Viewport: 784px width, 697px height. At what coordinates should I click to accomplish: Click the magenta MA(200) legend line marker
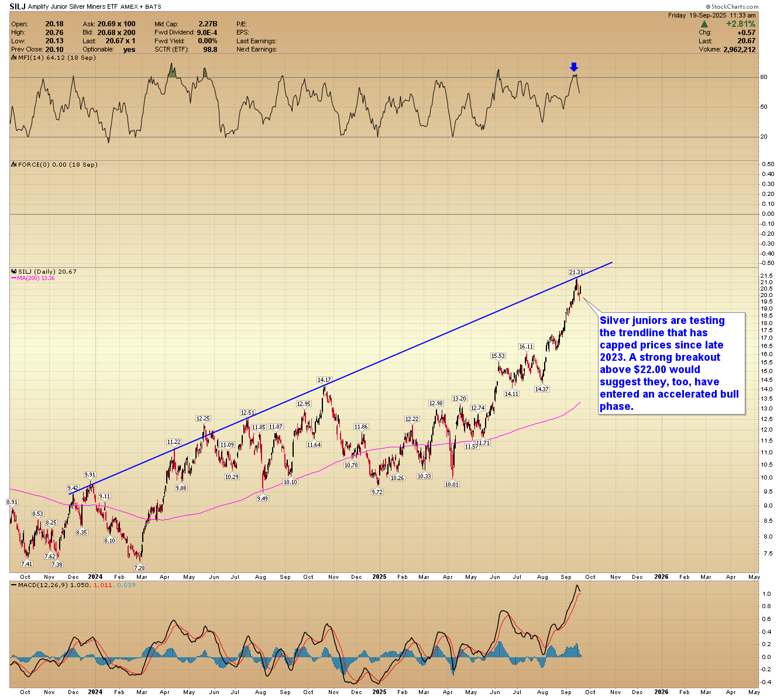[x=13, y=278]
